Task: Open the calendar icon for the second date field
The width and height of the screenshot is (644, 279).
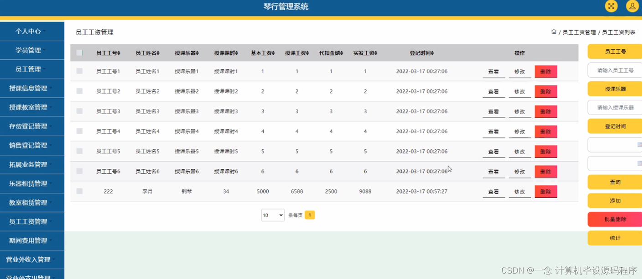Action: (x=640, y=163)
